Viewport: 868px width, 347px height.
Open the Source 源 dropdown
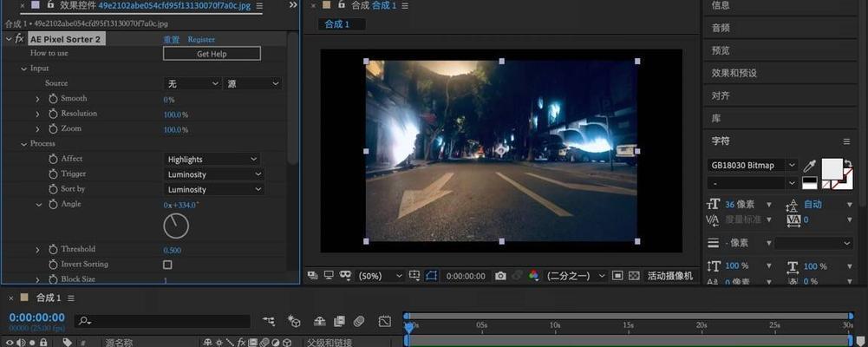pos(252,83)
